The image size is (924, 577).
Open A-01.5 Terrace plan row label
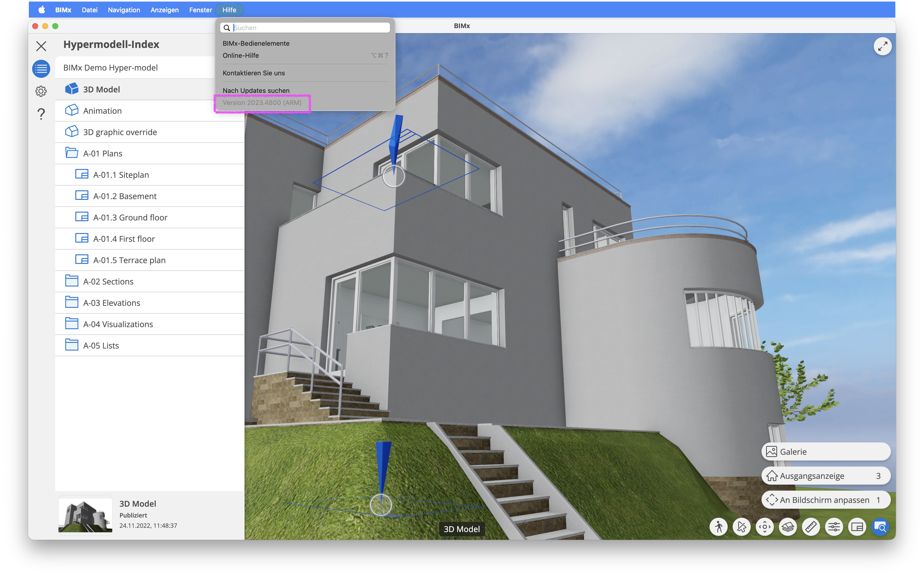129,260
